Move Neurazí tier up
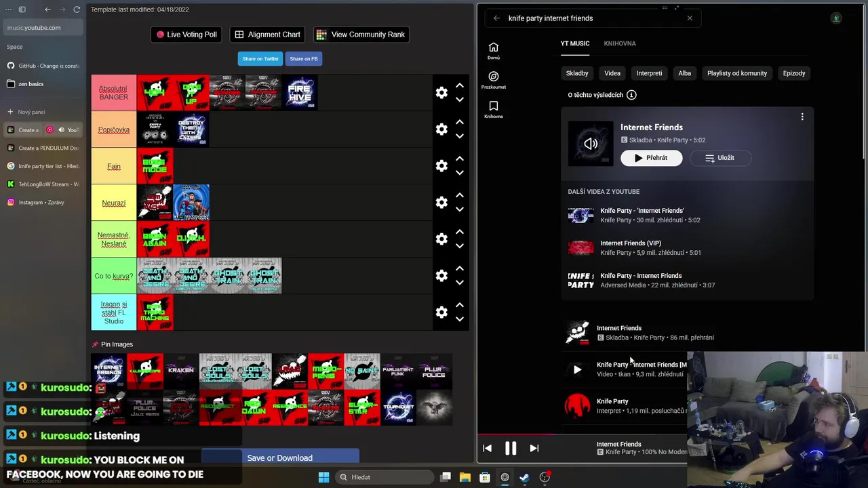This screenshot has width=868, height=488. (x=460, y=195)
